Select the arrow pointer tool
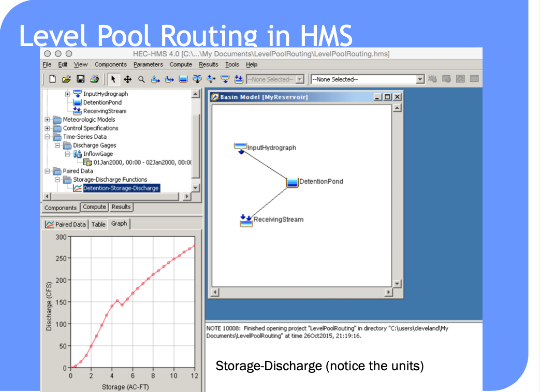 [x=113, y=79]
